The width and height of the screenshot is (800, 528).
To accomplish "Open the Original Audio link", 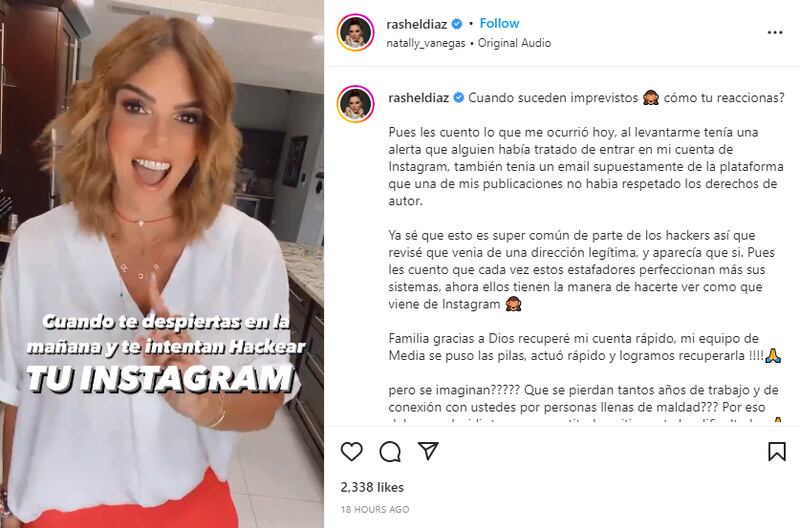I will click(x=514, y=43).
